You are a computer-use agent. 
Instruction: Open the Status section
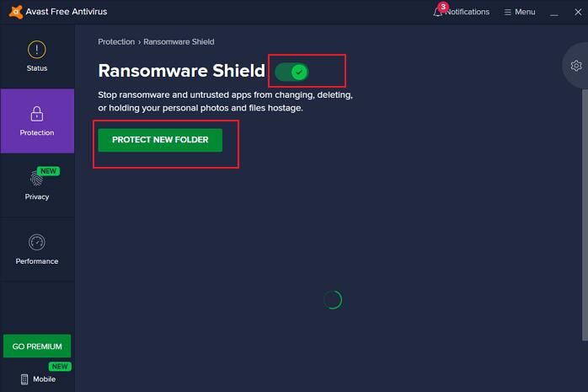pyautogui.click(x=37, y=56)
